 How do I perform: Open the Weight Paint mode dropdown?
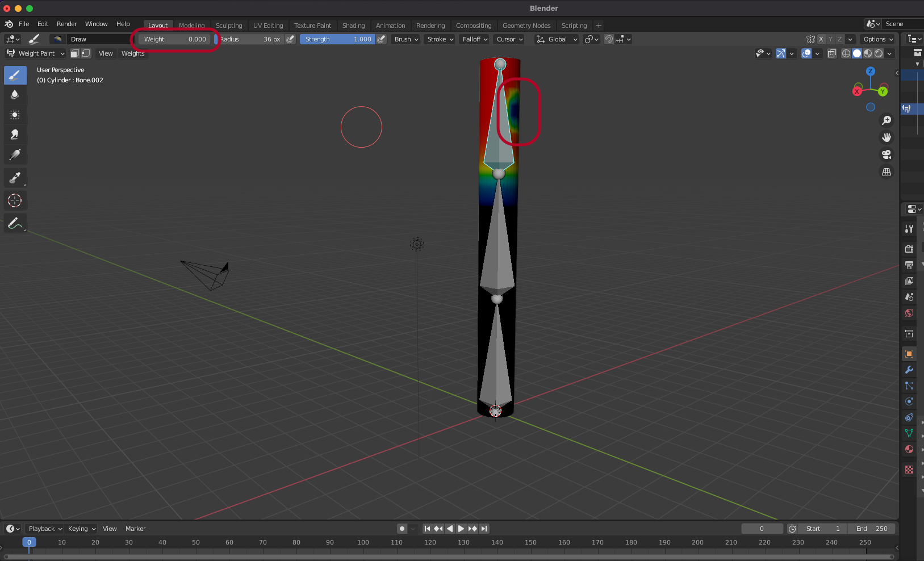point(36,53)
